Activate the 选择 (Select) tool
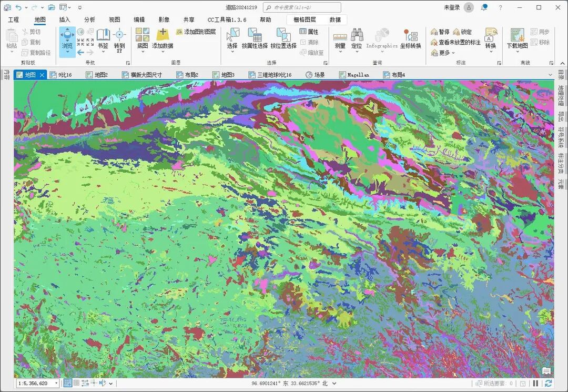 (x=232, y=39)
